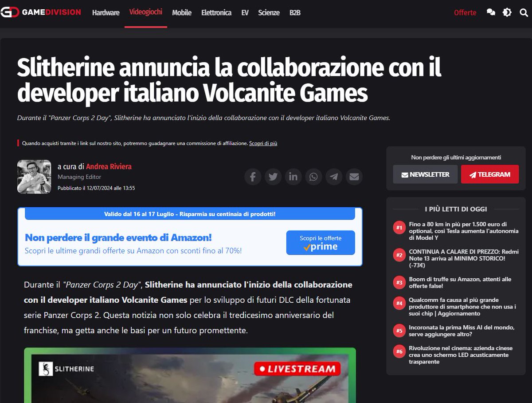The height and width of the screenshot is (403, 532).
Task: Open author Andrea Riviera's profile
Action: (x=109, y=166)
